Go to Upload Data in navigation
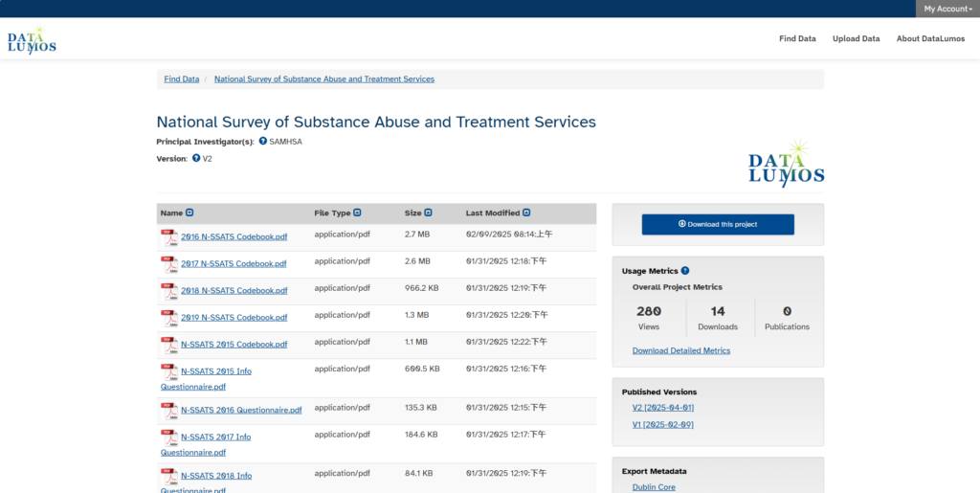980x493 pixels. [857, 39]
